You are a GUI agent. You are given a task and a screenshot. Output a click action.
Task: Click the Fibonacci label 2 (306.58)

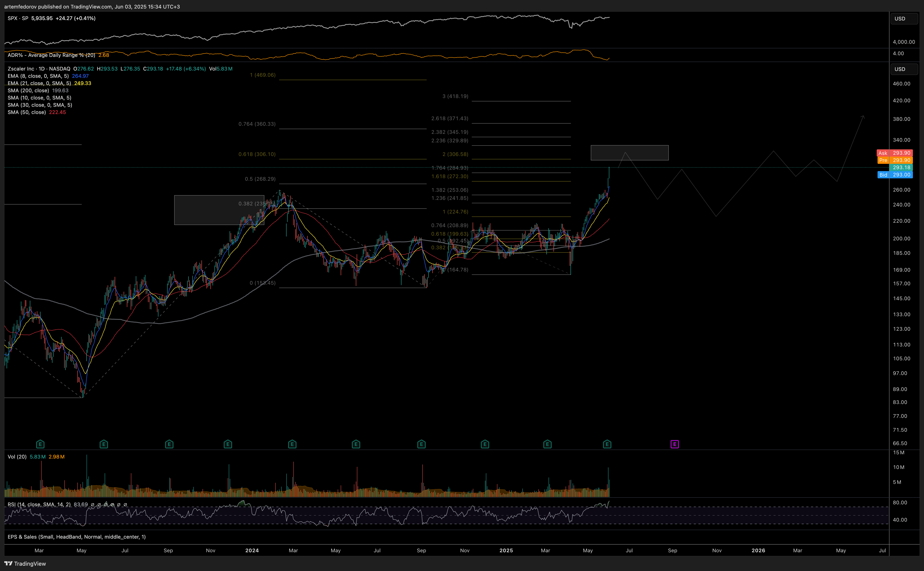click(x=455, y=154)
